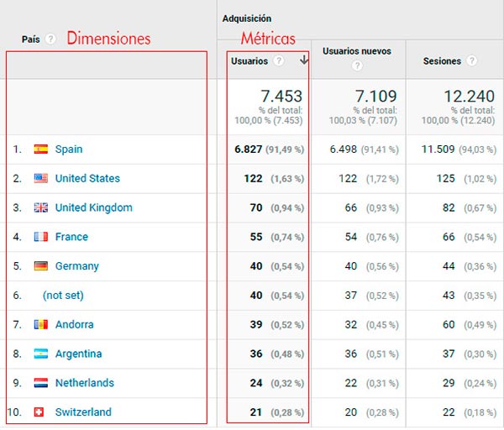
Task: Select the total sessions value 12.240
Action: (x=469, y=96)
